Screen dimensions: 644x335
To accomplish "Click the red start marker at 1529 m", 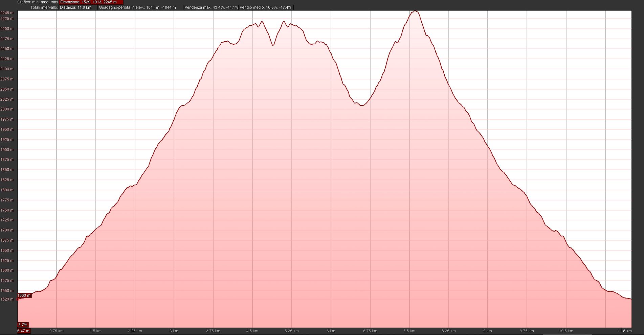I will [18, 299].
